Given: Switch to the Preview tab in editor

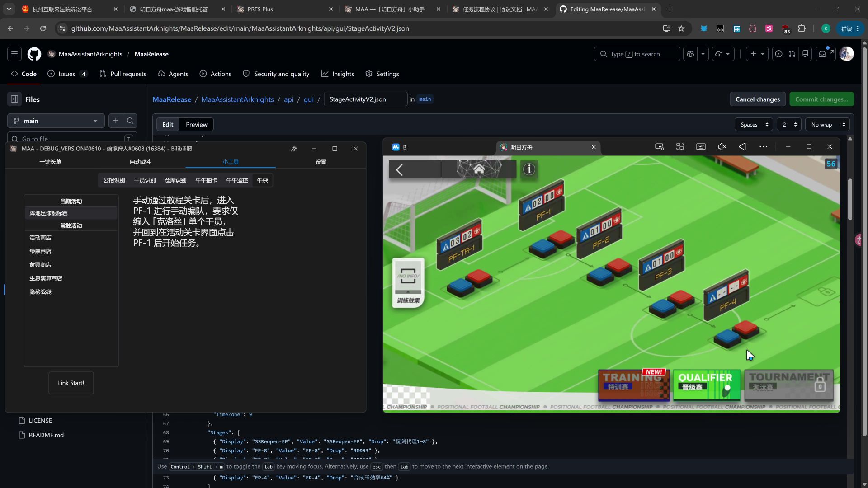Looking at the screenshot, I should (197, 124).
